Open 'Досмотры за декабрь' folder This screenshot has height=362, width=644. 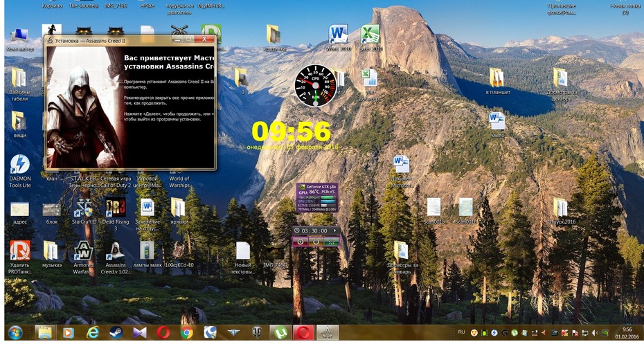(561, 84)
